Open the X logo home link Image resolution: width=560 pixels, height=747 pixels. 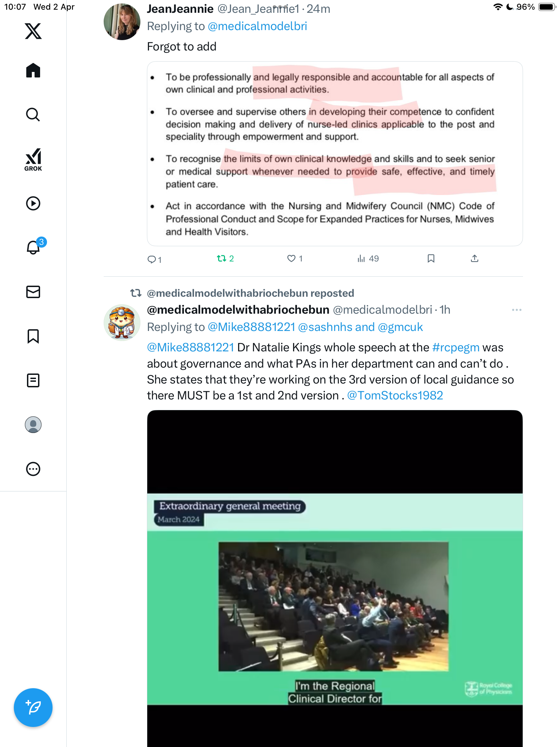click(x=33, y=31)
